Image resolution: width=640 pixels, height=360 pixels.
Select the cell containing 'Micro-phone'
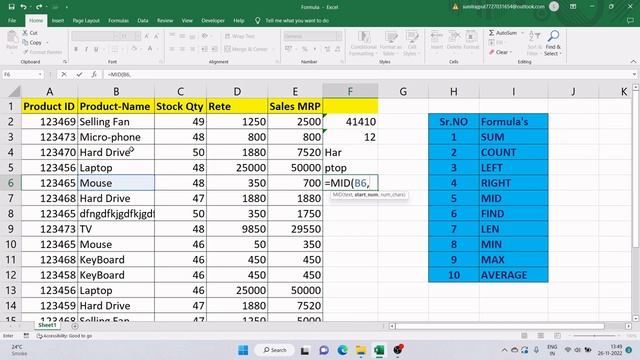(x=116, y=137)
